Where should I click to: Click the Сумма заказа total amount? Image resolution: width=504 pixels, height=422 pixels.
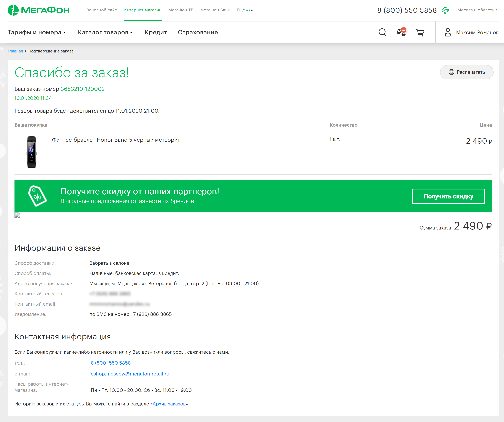click(473, 226)
